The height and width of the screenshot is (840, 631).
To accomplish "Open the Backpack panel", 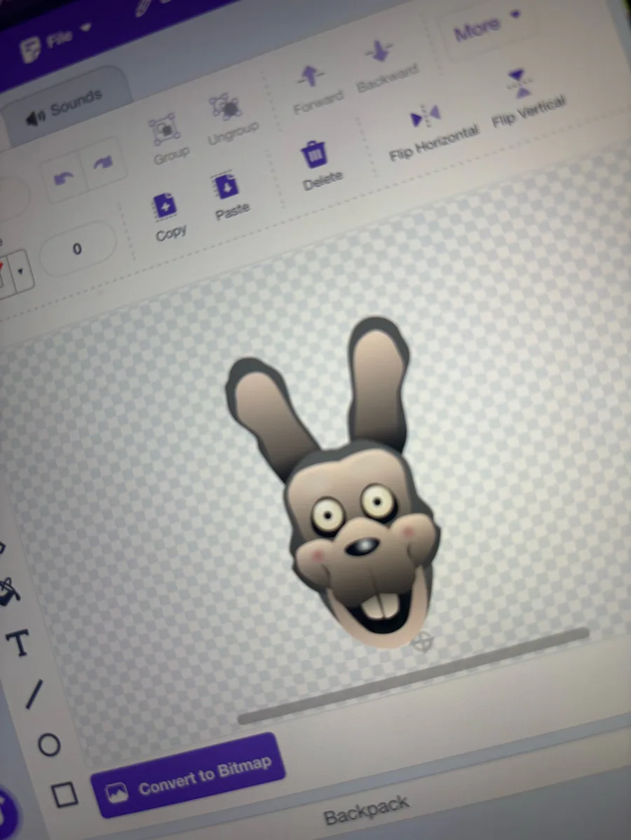I will coord(365,810).
